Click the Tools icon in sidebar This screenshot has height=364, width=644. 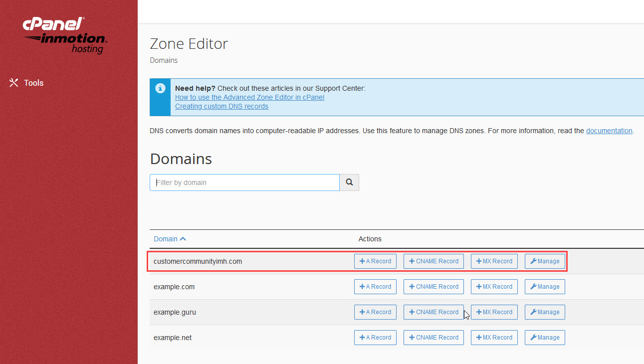(14, 83)
